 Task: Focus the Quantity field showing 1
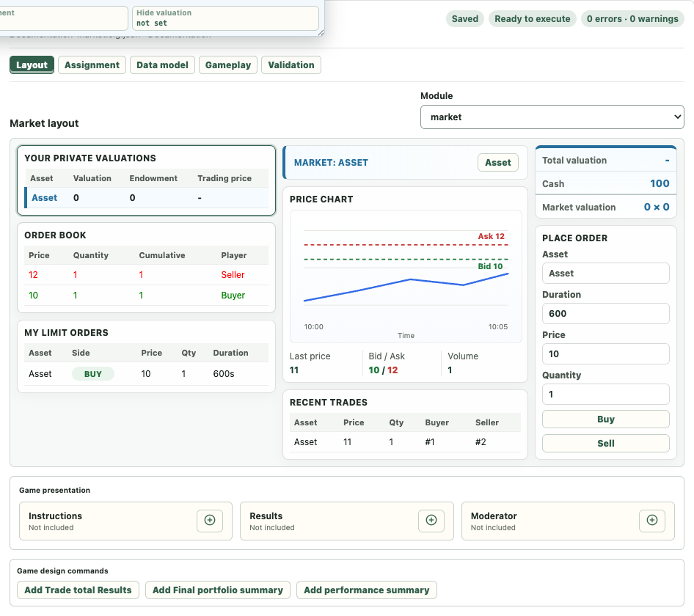[x=605, y=394]
